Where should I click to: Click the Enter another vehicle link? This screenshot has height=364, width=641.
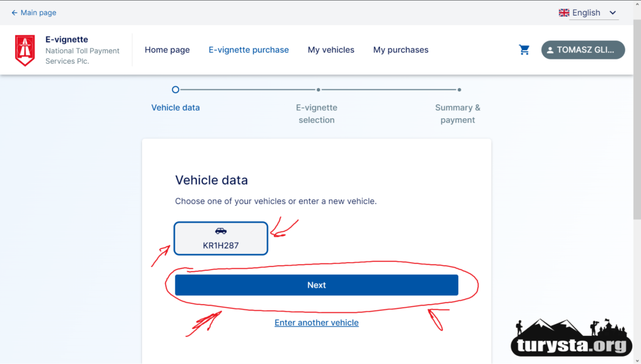tap(317, 323)
